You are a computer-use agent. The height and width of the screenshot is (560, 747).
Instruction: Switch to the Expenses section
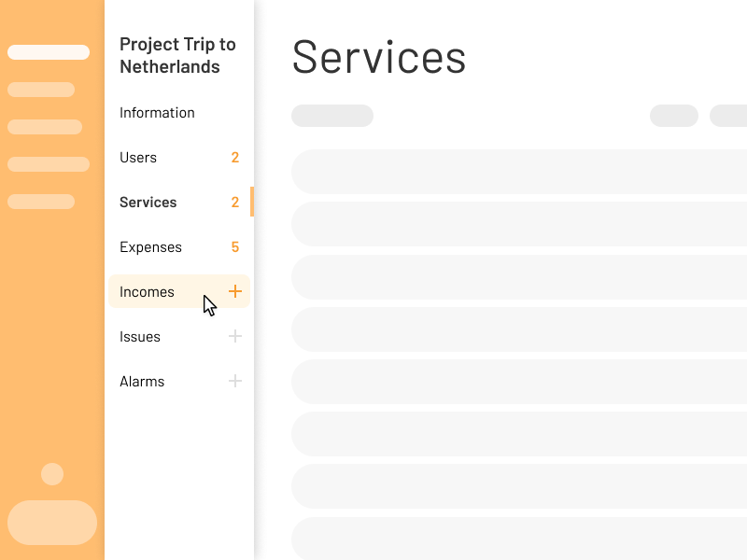tap(150, 247)
